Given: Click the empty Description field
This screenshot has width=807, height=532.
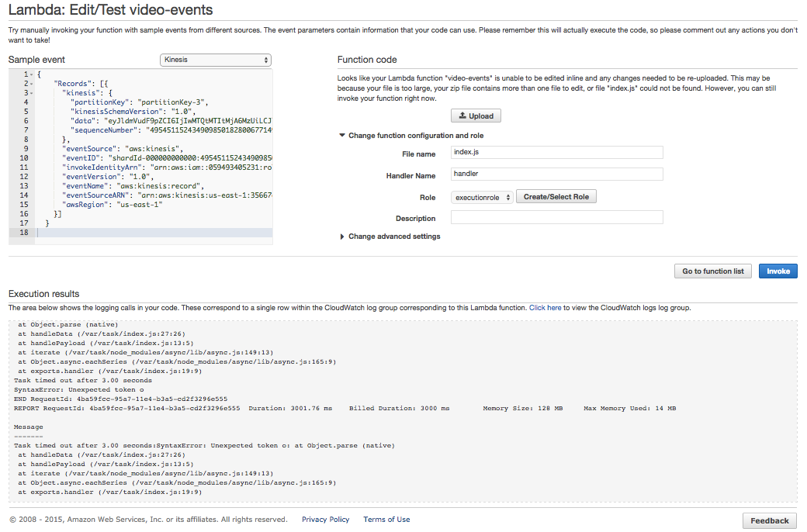Looking at the screenshot, I should click(556, 218).
